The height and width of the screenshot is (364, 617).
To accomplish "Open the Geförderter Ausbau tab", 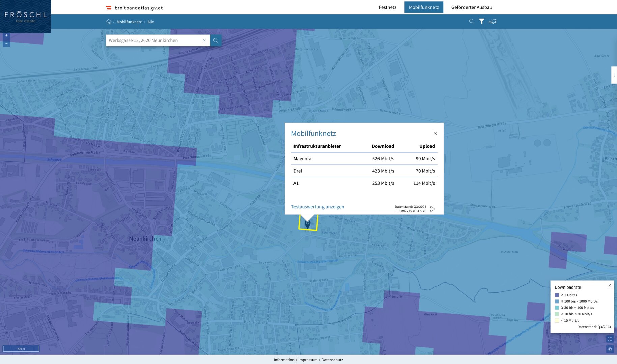I will pyautogui.click(x=471, y=7).
